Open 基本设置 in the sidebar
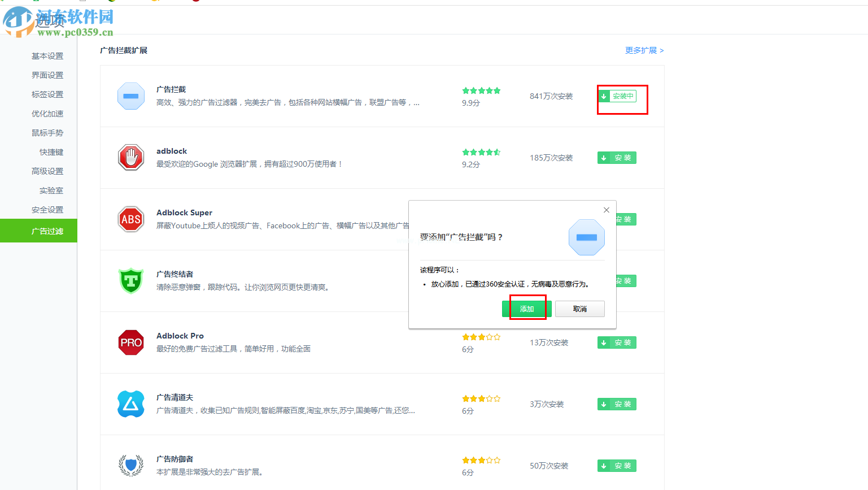The image size is (868, 490). click(x=47, y=56)
